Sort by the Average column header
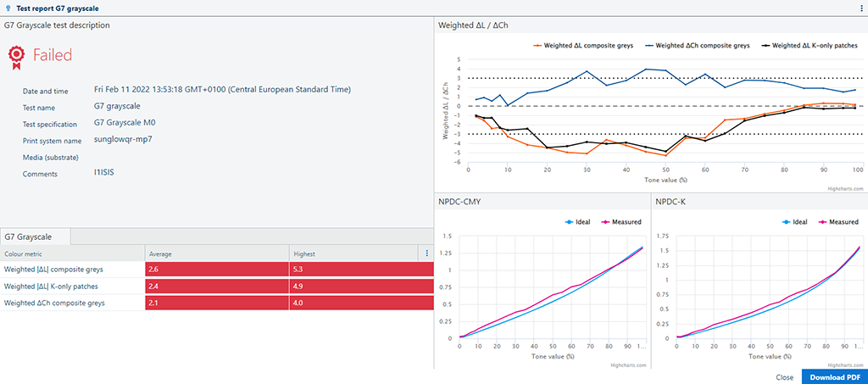 (x=161, y=253)
